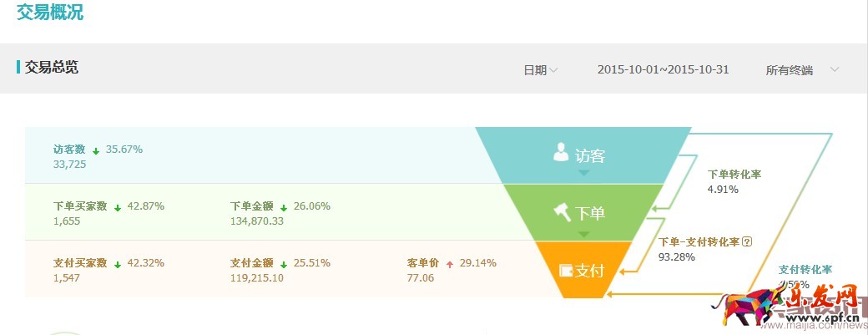Click the help icon beside 下单-支付转化率
This screenshot has height=335, width=868.
coord(747,242)
